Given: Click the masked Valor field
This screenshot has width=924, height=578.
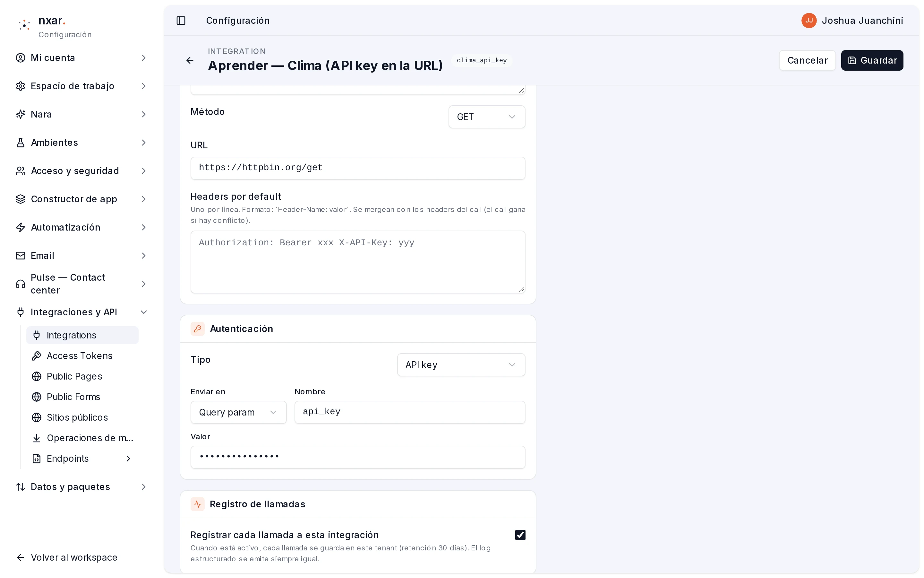Looking at the screenshot, I should pyautogui.click(x=358, y=457).
